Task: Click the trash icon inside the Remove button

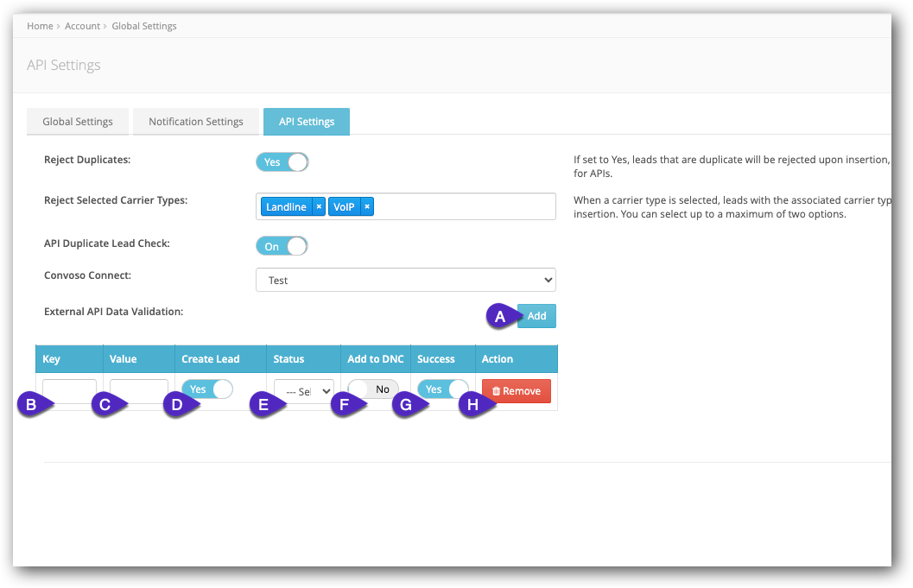Action: 496,390
